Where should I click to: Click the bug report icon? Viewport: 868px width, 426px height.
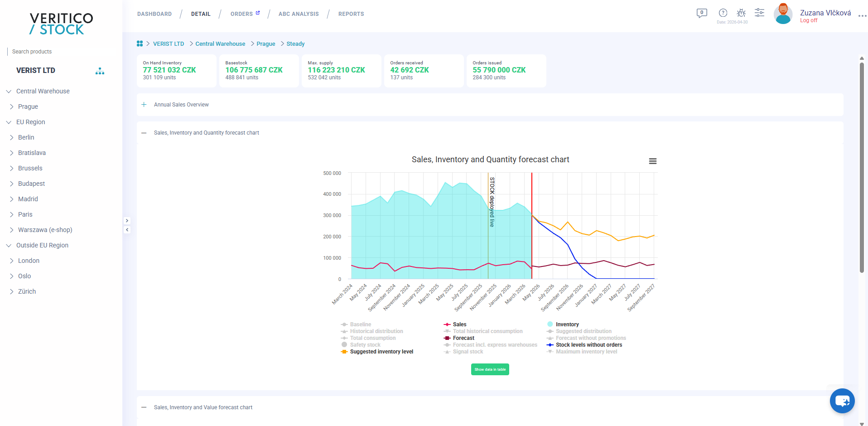coord(741,13)
